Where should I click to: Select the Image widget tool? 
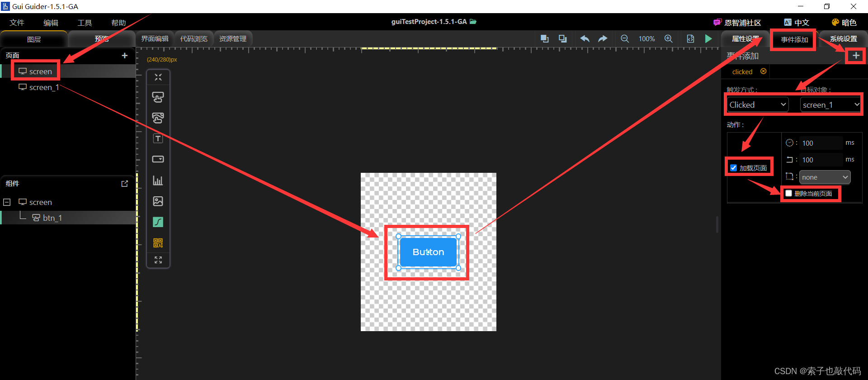158,201
